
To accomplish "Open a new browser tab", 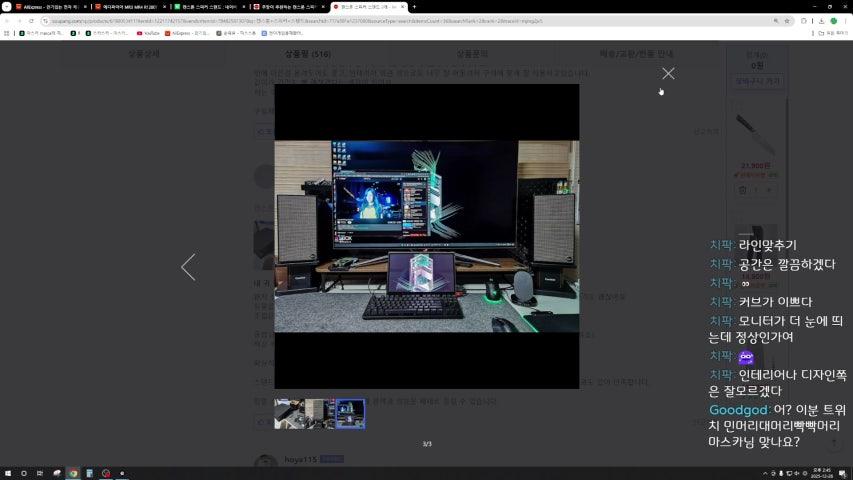I will click(x=414, y=7).
